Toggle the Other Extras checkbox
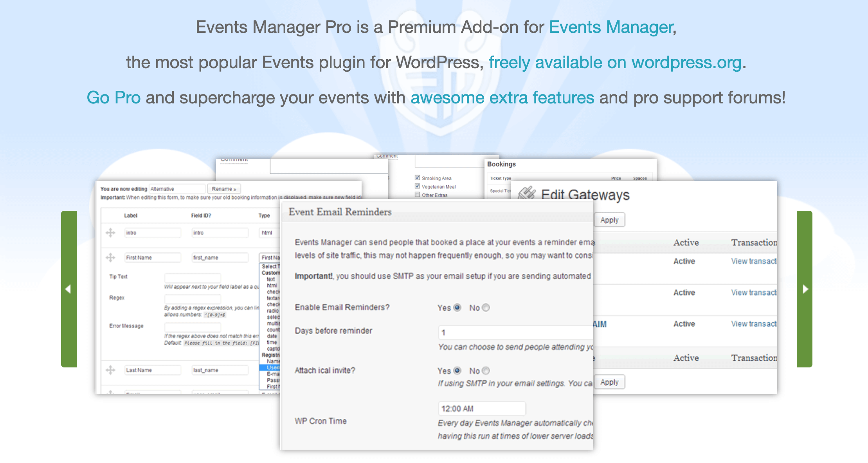 pyautogui.click(x=417, y=195)
